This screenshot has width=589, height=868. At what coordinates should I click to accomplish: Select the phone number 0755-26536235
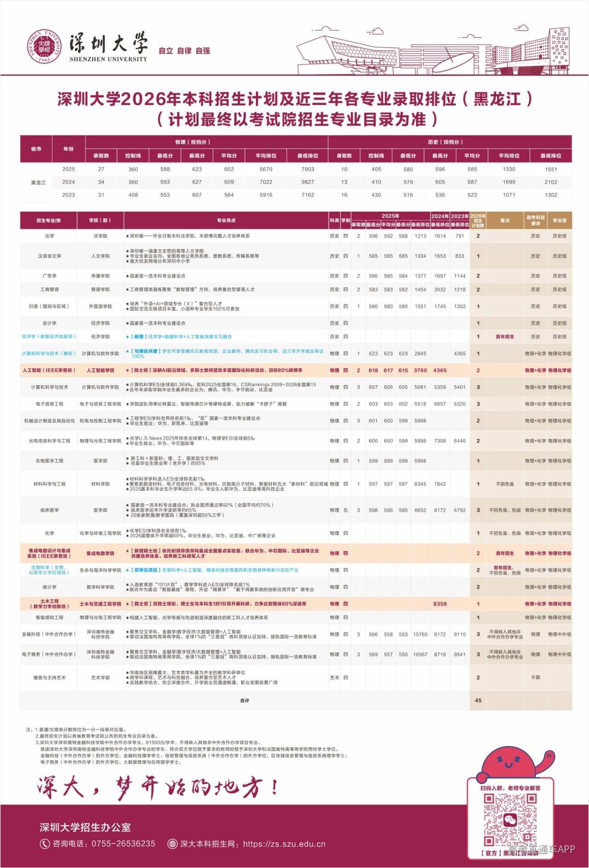tap(123, 844)
